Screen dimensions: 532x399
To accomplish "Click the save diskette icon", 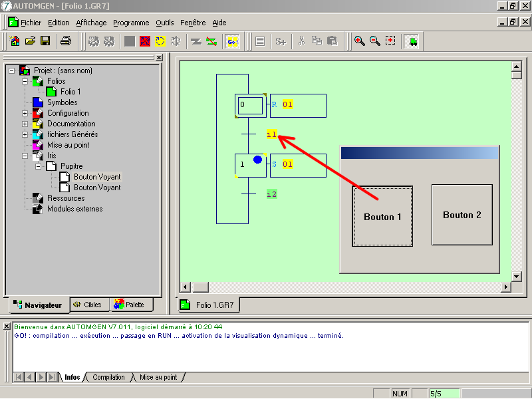I will (x=45, y=41).
